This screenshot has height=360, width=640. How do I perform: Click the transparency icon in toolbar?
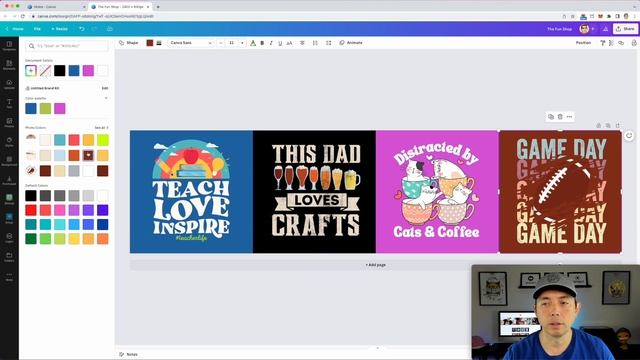tap(611, 43)
